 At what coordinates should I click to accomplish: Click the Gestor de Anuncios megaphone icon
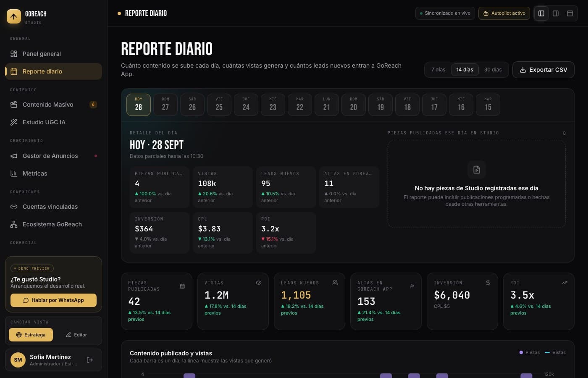click(x=14, y=156)
